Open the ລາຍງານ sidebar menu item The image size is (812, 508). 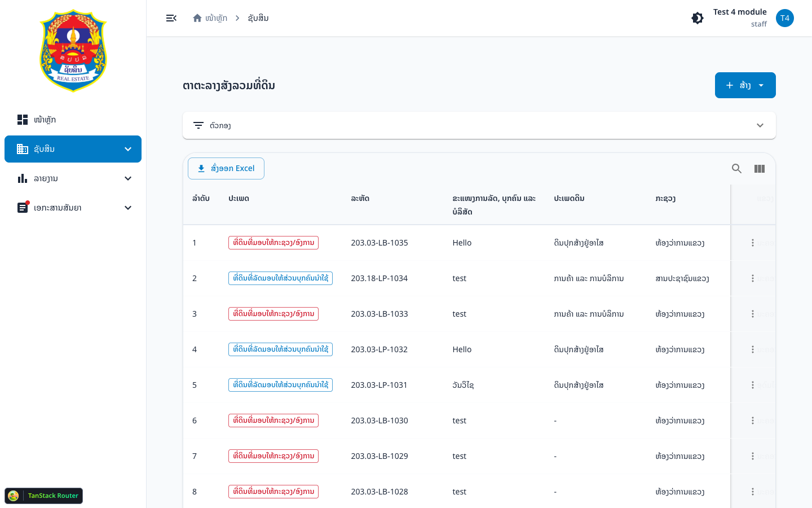(x=73, y=178)
